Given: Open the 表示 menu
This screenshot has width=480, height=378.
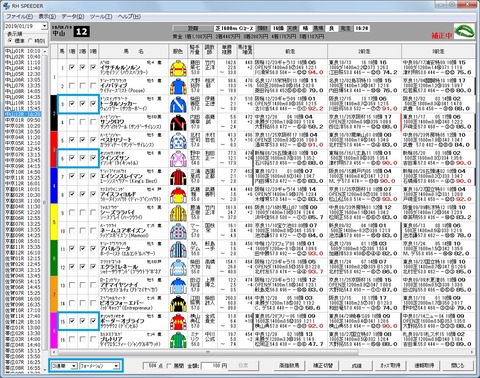Looking at the screenshot, I should 47,16.
